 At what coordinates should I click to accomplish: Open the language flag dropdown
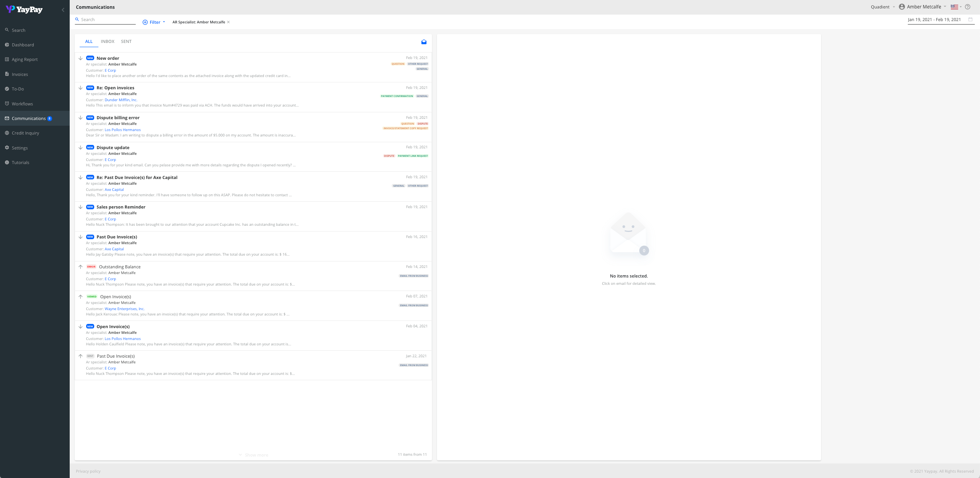(956, 7)
